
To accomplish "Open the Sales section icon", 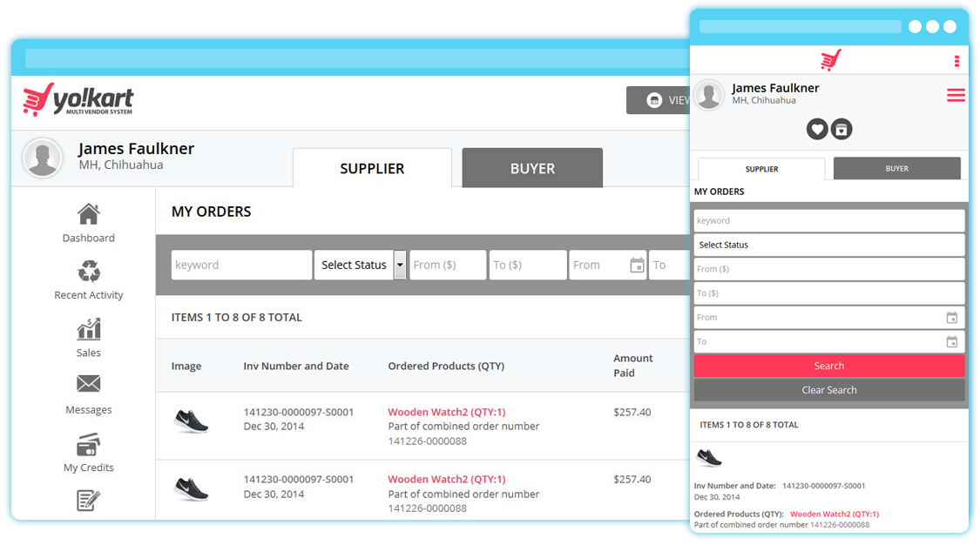I will point(88,329).
